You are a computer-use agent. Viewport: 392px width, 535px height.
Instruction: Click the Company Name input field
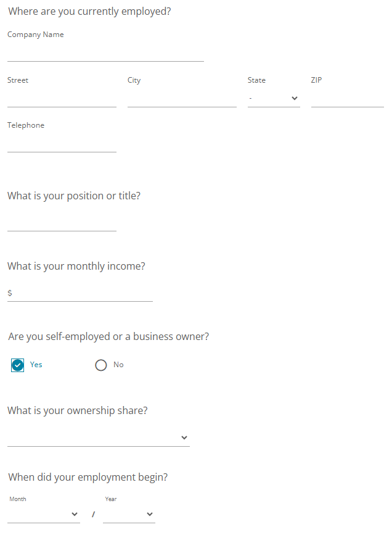105,53
